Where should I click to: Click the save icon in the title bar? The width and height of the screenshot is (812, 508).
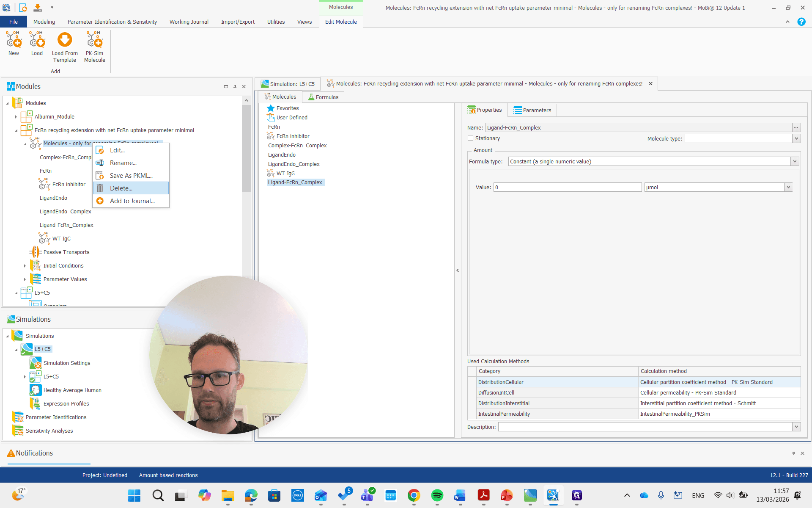point(38,8)
